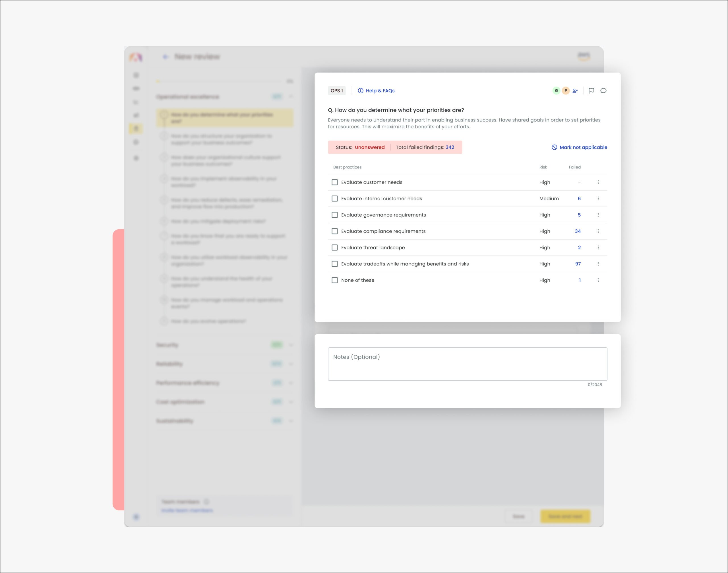The height and width of the screenshot is (573, 728).
Task: Open the 97 failed findings for tradeoffs row
Action: pos(578,264)
